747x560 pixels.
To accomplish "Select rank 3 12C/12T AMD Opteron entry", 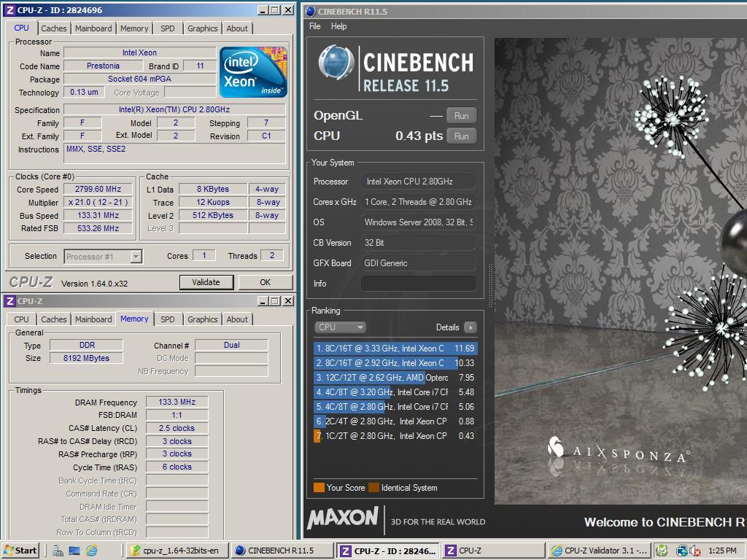I will pyautogui.click(x=395, y=378).
